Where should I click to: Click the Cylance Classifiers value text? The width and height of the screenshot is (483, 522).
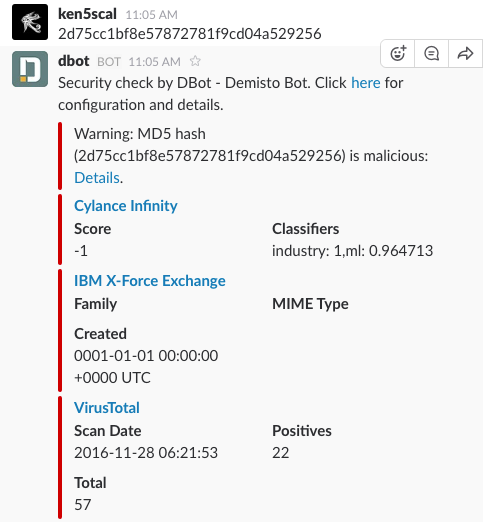tap(353, 251)
